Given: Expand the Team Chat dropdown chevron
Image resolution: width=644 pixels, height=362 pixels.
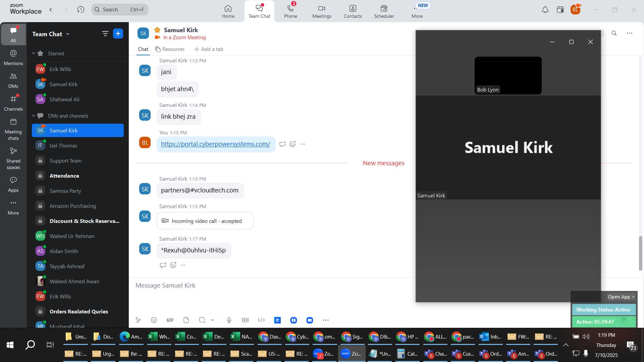Looking at the screenshot, I should (x=68, y=34).
